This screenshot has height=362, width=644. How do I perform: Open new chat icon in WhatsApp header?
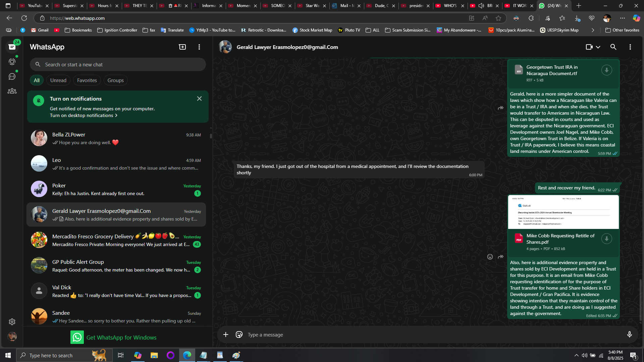coord(182,47)
